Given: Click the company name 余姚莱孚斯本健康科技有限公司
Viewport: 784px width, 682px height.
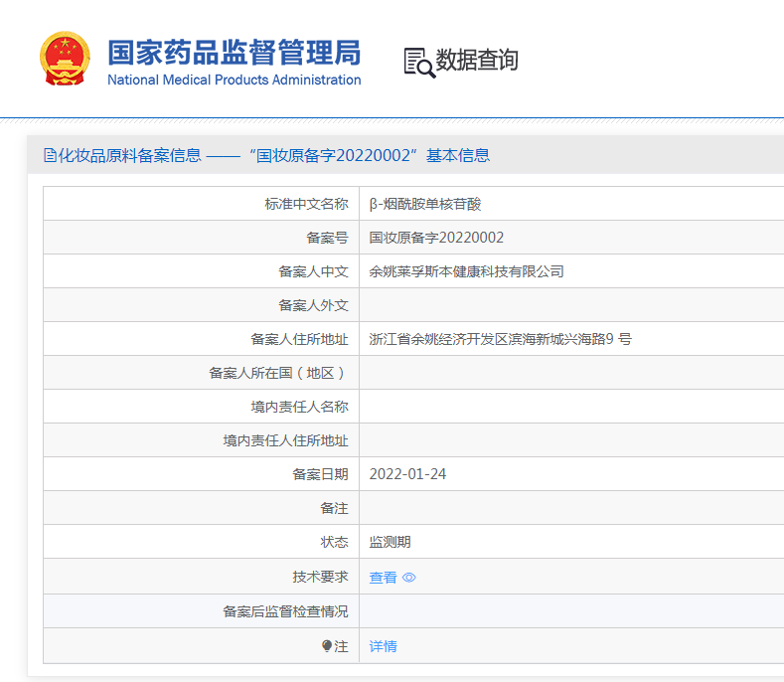Looking at the screenshot, I should 466,271.
